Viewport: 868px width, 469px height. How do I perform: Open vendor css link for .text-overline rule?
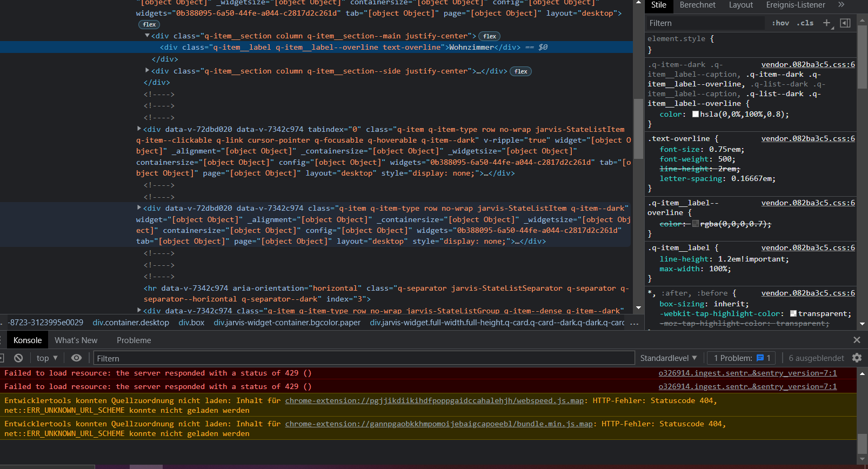pos(808,138)
